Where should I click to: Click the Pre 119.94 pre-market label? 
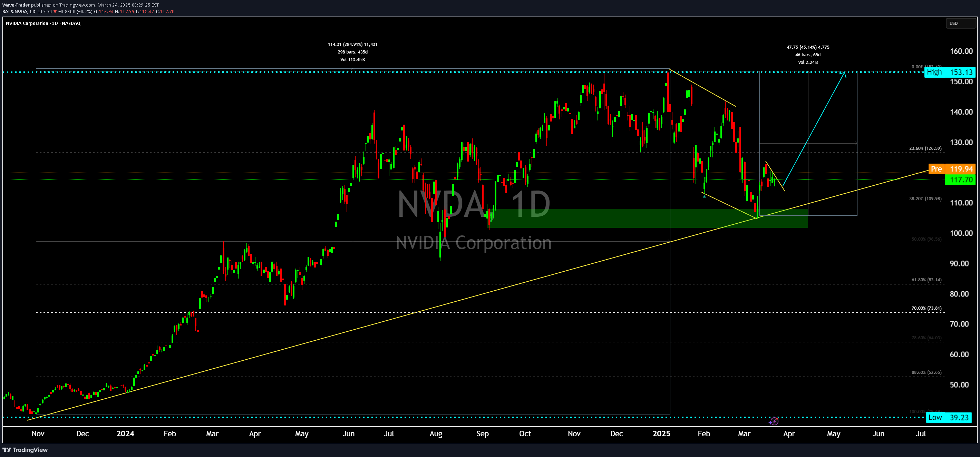tap(952, 169)
